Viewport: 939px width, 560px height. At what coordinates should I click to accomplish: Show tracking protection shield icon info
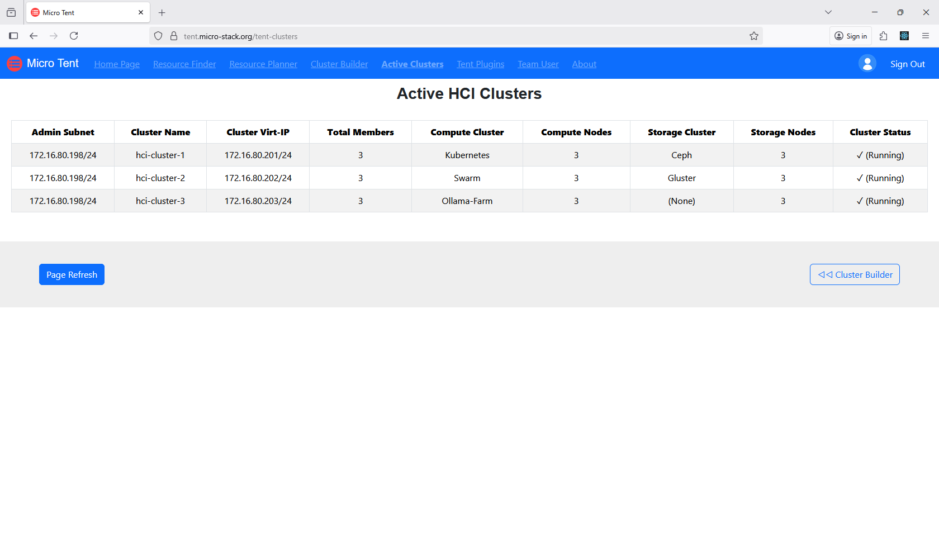pyautogui.click(x=158, y=36)
